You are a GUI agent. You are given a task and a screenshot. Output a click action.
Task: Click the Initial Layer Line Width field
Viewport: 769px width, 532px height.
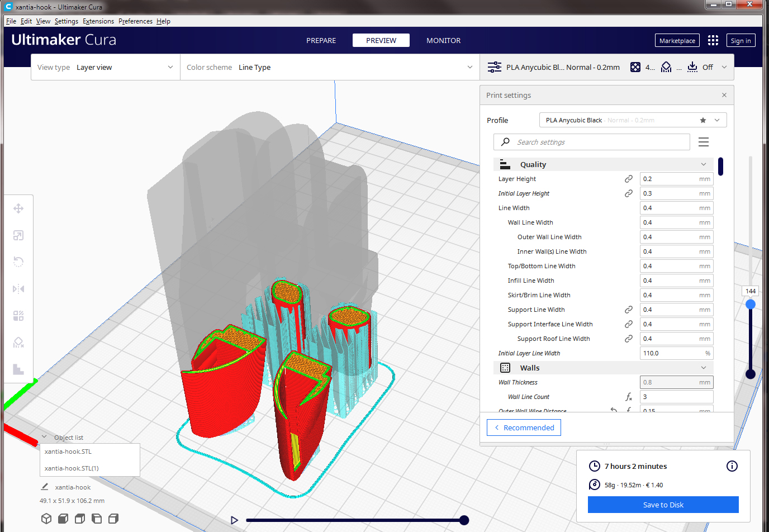pos(677,353)
